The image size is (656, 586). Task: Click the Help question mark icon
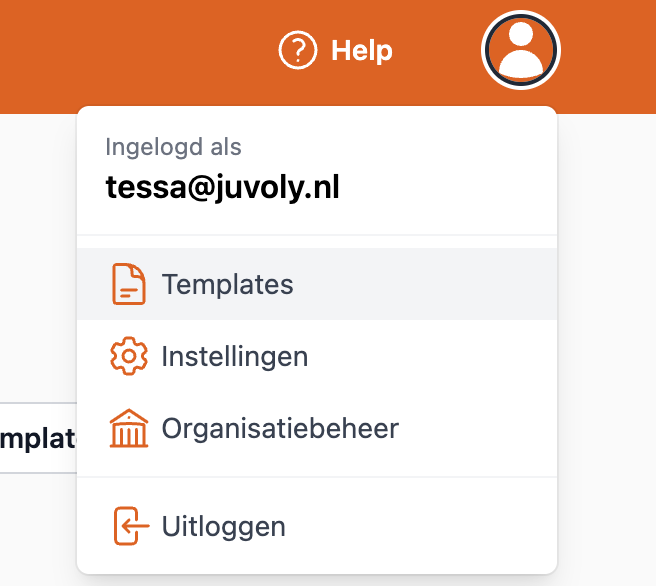(297, 50)
